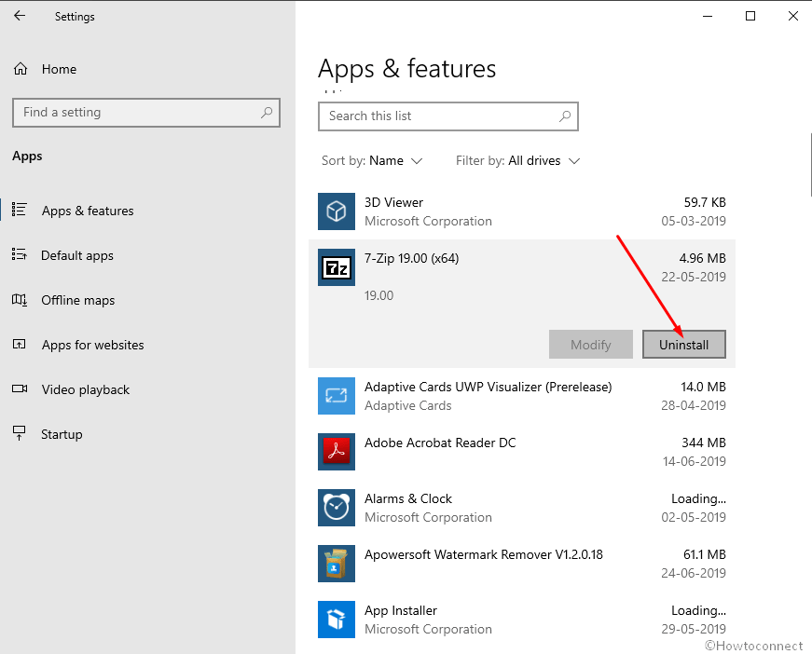Click the 4.96 MB size value

click(x=703, y=258)
